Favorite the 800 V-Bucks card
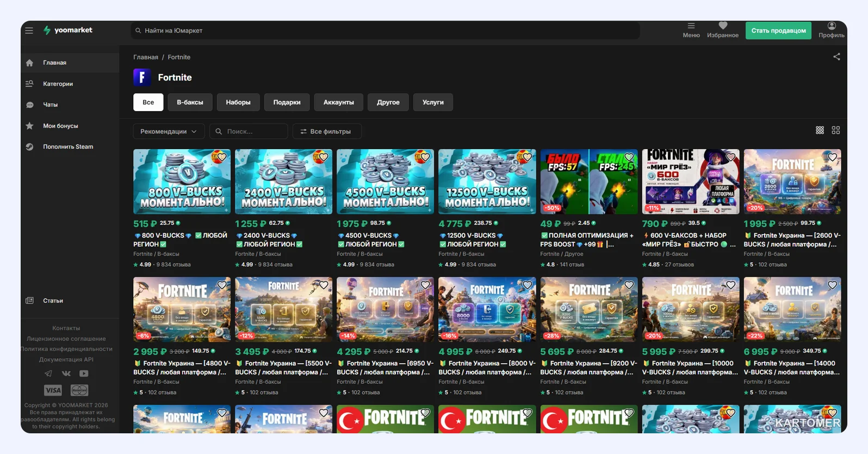868x454 pixels. (222, 157)
